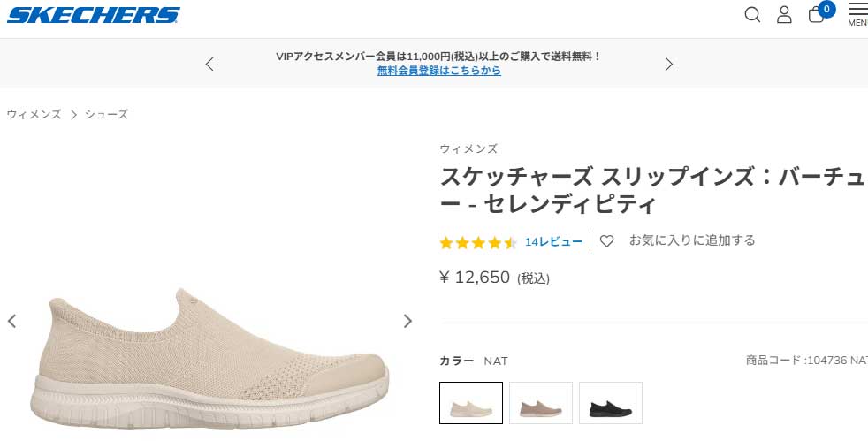This screenshot has height=441, width=868.
Task: Click the heart favorite icon
Action: [x=606, y=241]
